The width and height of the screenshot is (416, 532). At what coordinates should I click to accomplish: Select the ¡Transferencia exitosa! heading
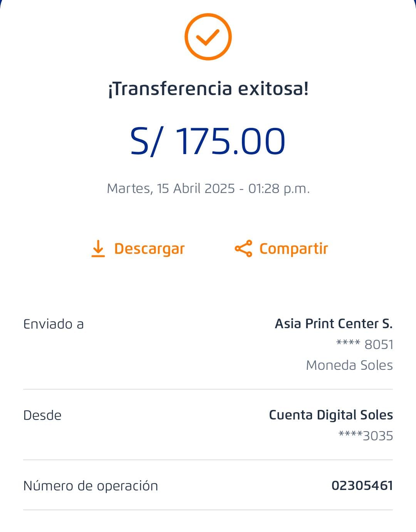point(208,89)
